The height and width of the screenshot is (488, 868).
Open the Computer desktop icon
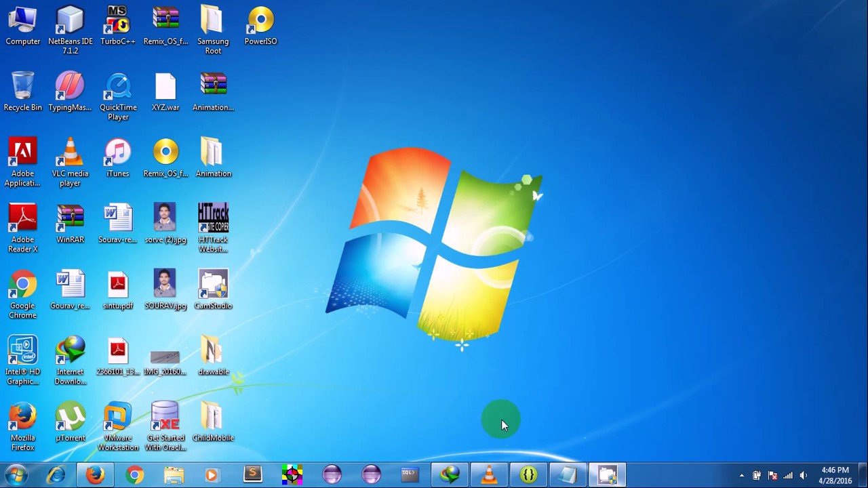(22, 26)
